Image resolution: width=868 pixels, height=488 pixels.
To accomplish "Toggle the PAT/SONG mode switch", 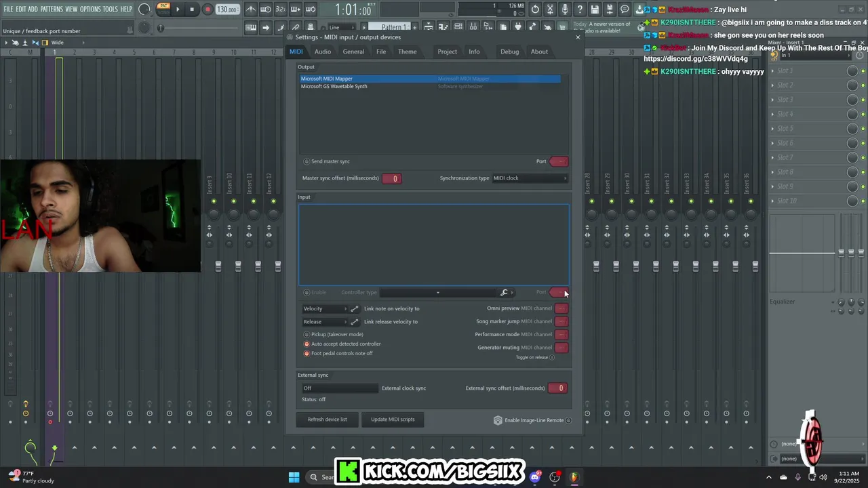I will click(x=163, y=9).
